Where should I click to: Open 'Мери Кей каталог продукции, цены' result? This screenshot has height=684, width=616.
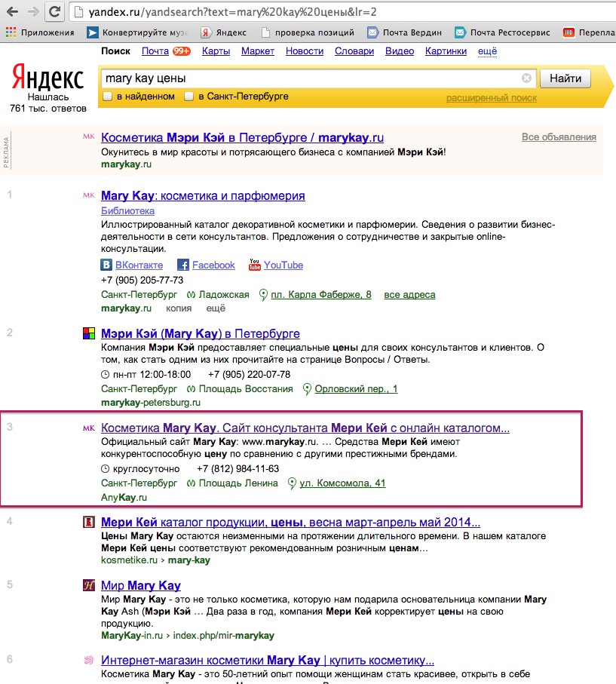click(290, 522)
